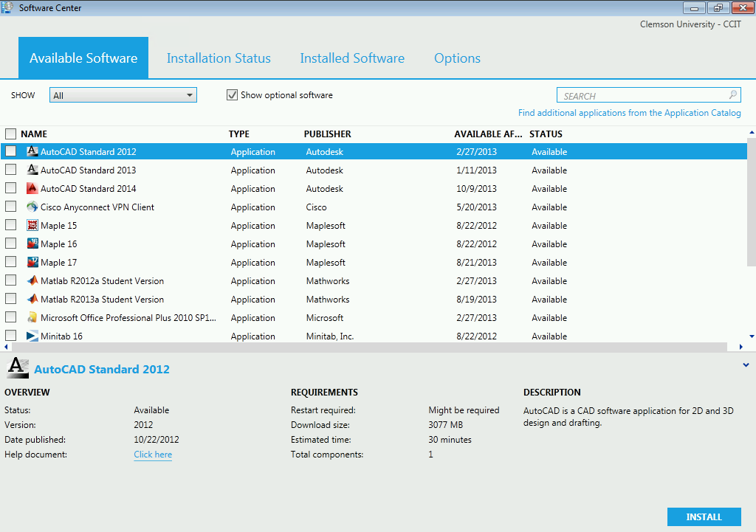
Task: Tick the Cisco Anyconnect VPN Client checkbox
Action: coord(10,207)
